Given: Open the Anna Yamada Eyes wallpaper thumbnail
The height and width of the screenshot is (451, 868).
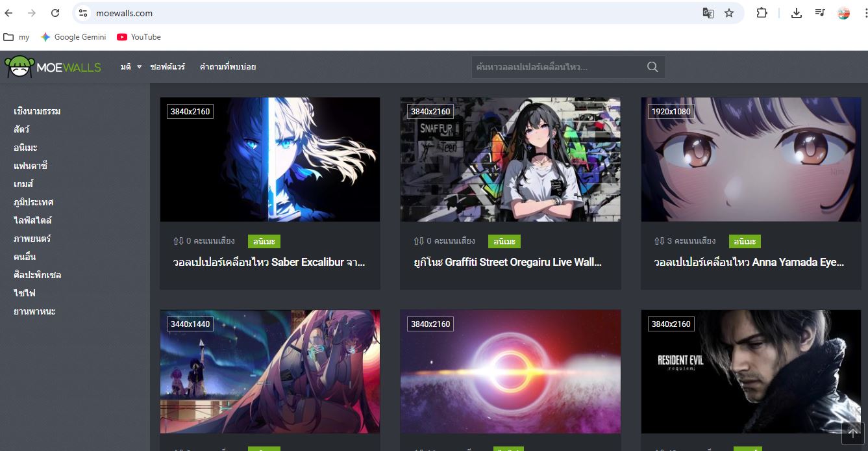Looking at the screenshot, I should (751, 160).
